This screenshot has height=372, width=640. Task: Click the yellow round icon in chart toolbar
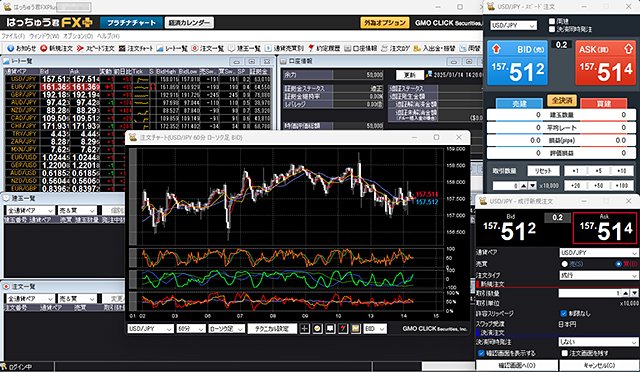[x=318, y=329]
